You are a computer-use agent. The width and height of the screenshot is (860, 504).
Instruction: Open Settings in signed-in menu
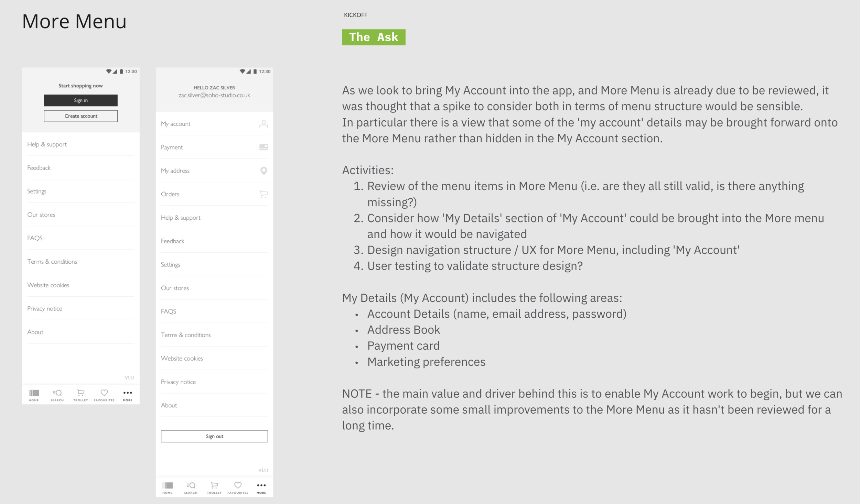tap(171, 265)
